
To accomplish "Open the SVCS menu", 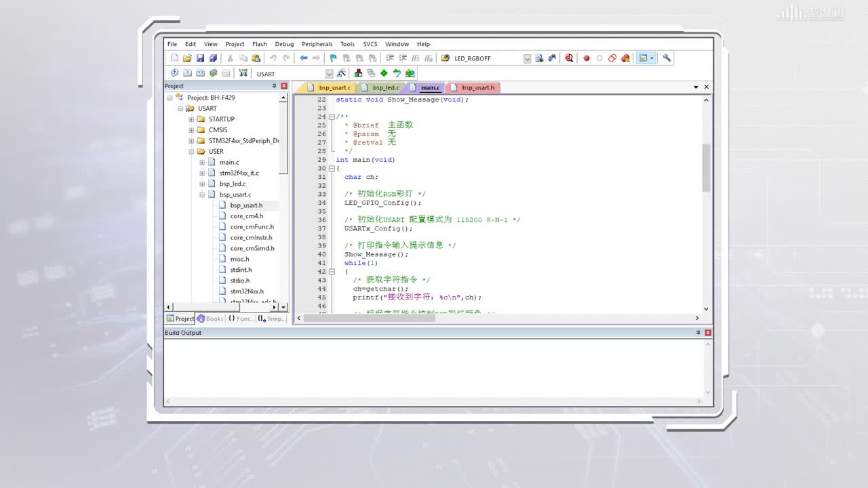I will click(x=370, y=44).
